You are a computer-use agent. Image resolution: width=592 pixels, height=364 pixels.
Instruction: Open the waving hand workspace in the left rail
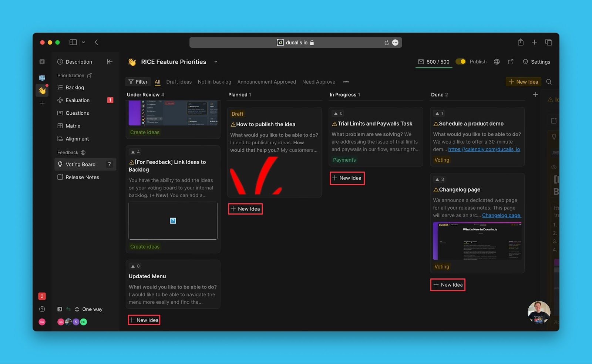click(x=42, y=90)
